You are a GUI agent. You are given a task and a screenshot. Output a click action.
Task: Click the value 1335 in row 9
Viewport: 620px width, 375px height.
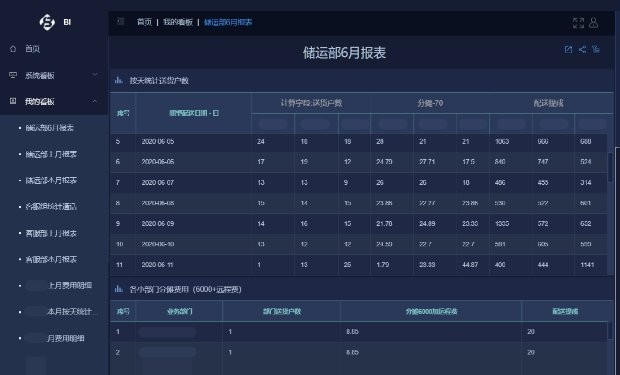click(502, 223)
